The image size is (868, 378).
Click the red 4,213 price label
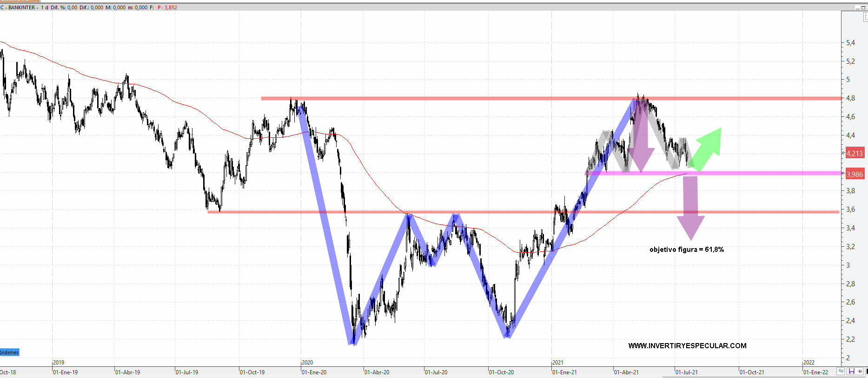(x=855, y=153)
